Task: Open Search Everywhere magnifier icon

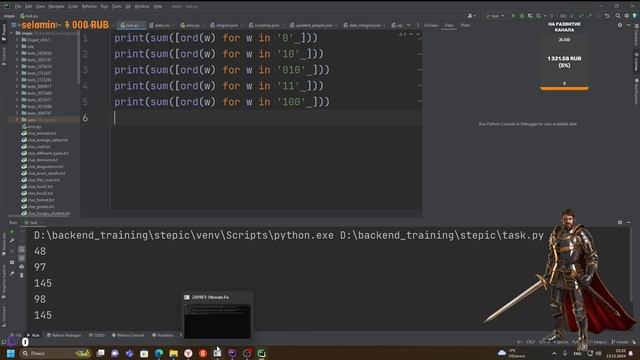Action: (x=618, y=16)
